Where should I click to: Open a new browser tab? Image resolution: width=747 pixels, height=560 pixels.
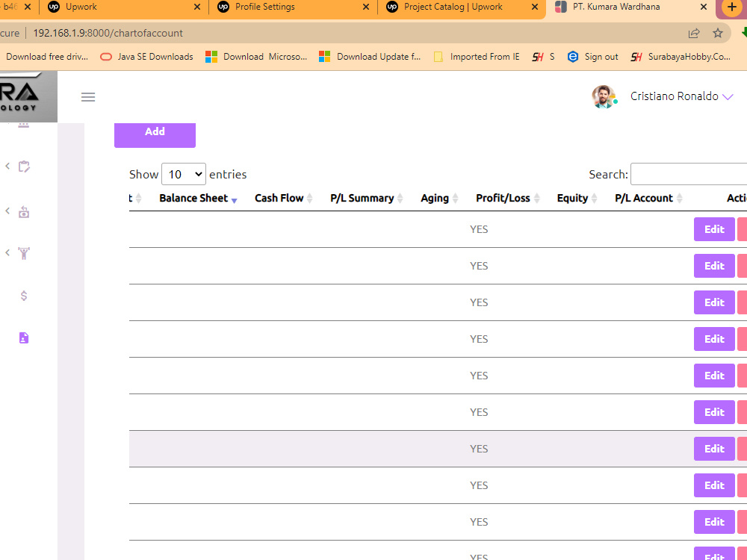732,7
